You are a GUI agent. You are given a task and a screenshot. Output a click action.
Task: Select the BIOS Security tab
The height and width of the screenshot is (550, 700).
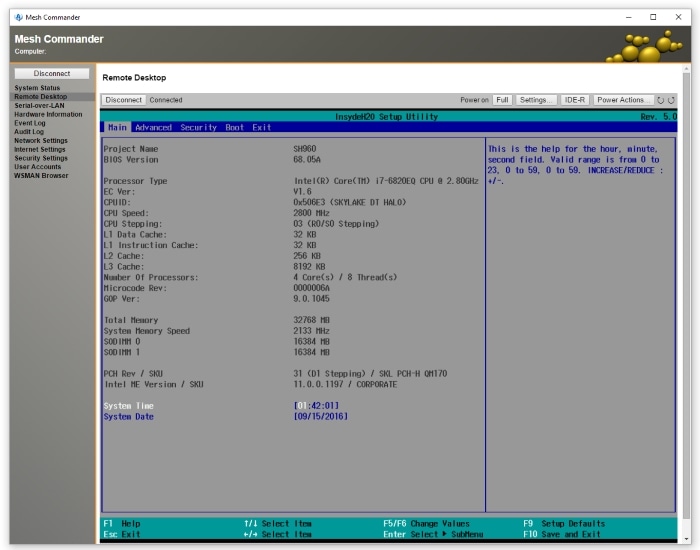pyautogui.click(x=198, y=127)
